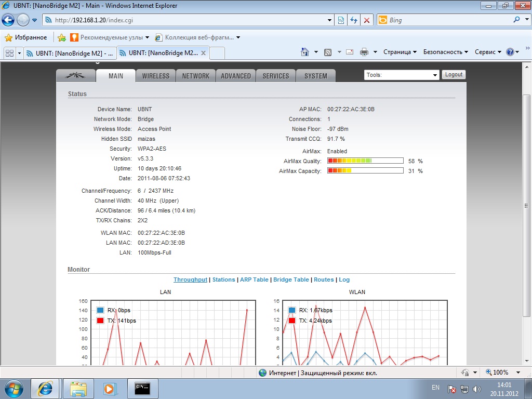Viewport: 532px width, 399px height.
Task: Open Сервис menu
Action: point(487,52)
